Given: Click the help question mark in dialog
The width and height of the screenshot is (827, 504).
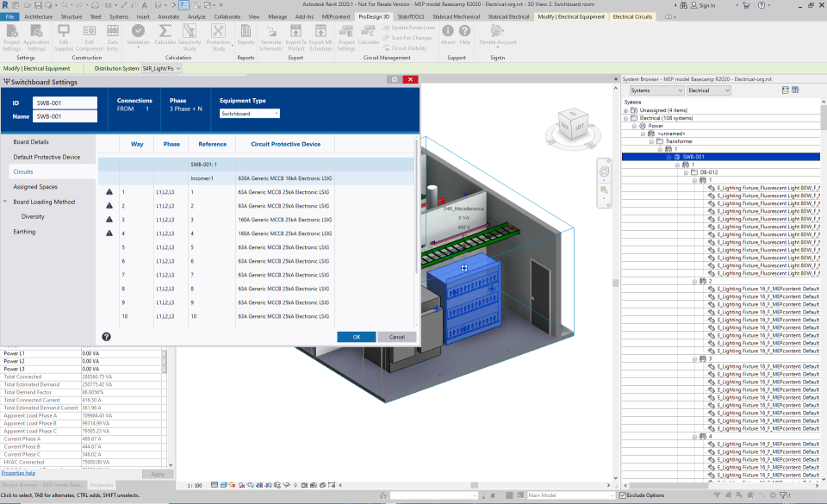Looking at the screenshot, I should [x=106, y=337].
